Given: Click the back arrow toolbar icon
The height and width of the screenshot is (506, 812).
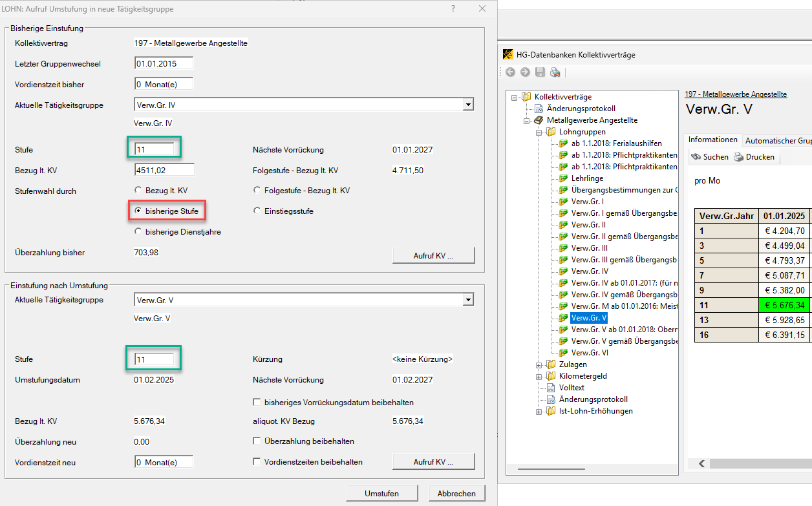Looking at the screenshot, I should click(510, 72).
